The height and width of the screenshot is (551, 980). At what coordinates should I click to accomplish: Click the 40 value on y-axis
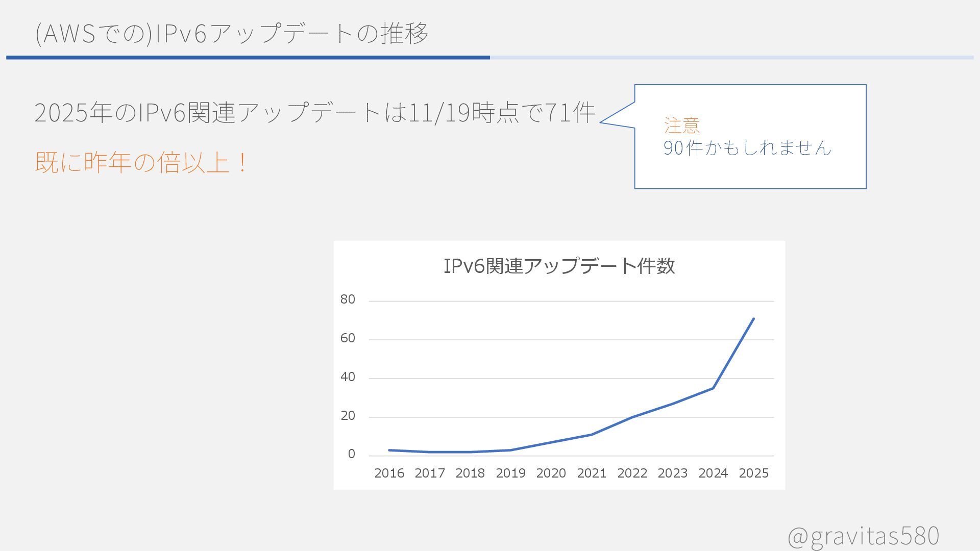point(348,377)
